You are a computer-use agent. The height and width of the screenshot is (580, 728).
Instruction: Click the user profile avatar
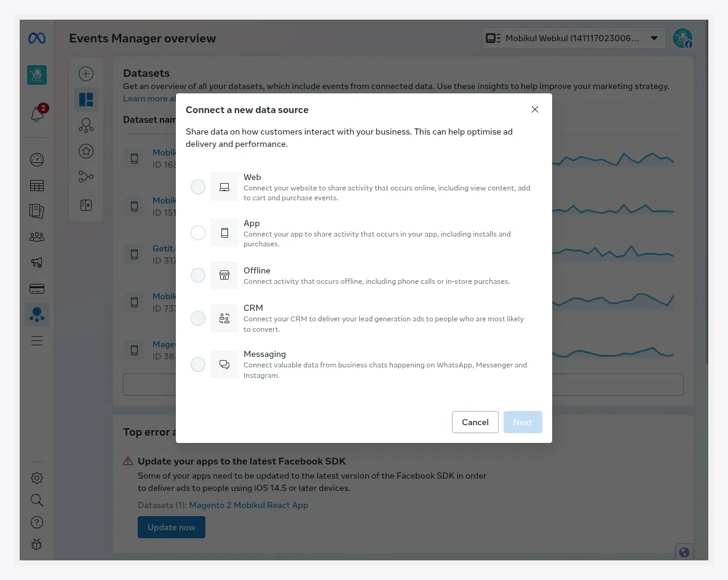tap(682, 38)
